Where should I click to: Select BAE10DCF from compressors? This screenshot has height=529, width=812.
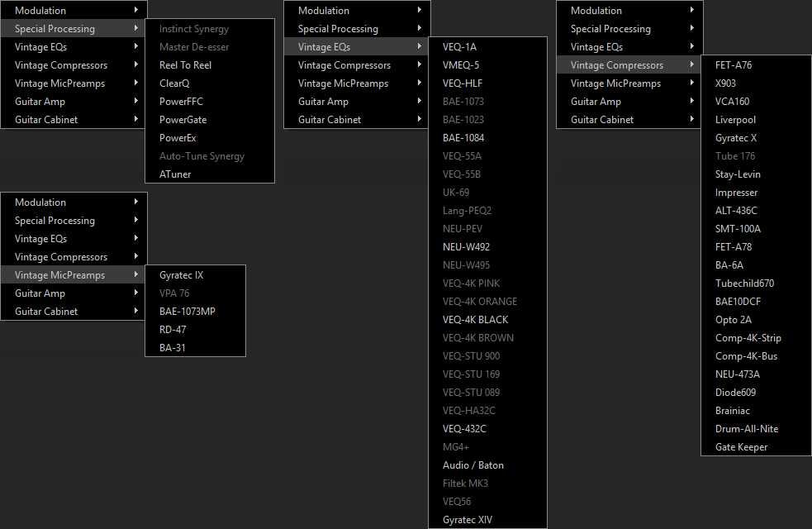pyautogui.click(x=756, y=302)
